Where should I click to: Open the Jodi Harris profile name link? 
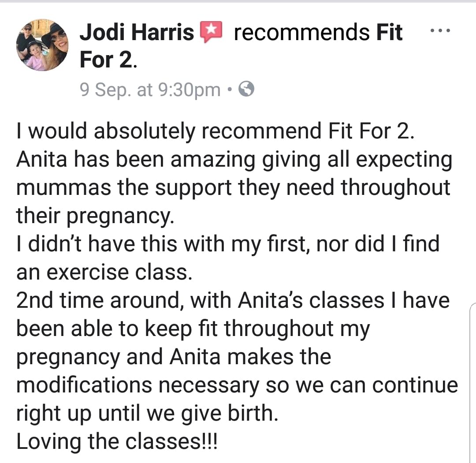point(137,32)
